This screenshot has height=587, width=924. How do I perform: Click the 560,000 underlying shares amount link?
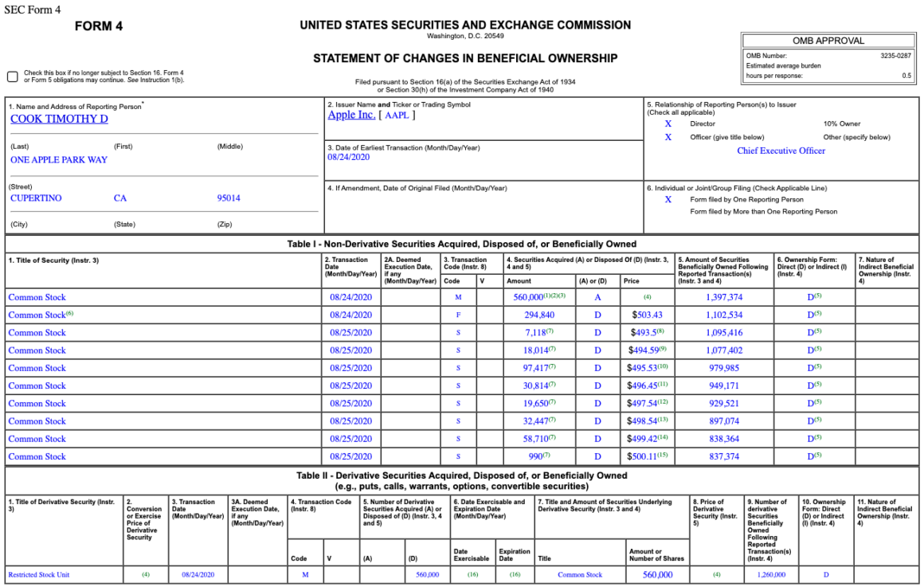coord(656,573)
